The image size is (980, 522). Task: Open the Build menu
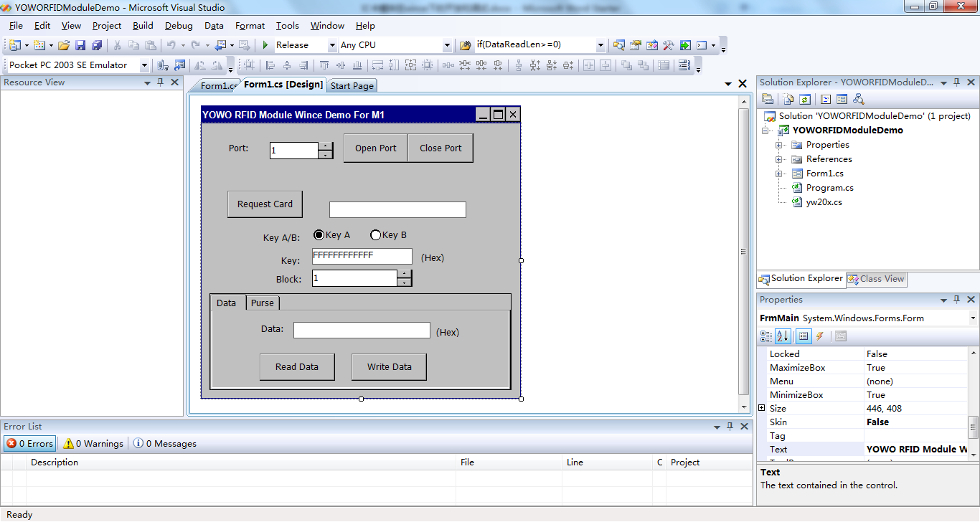point(143,26)
